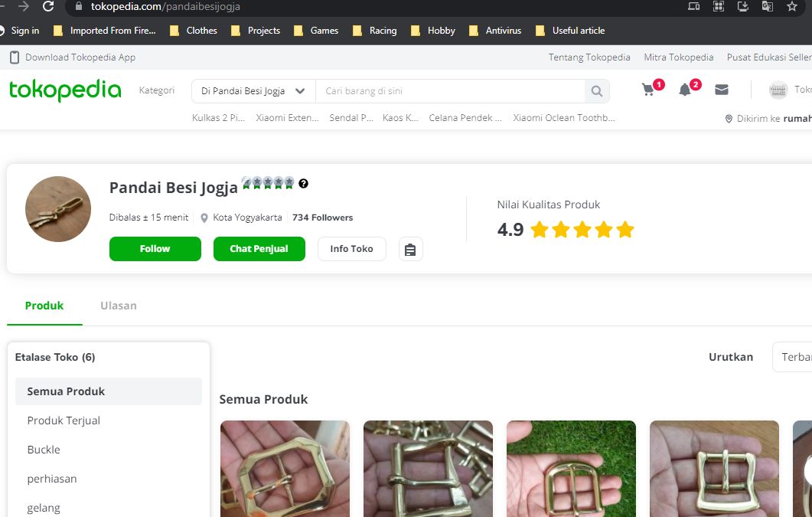Open the Projects bookmark folder
The image size is (812, 517).
pos(256,31)
